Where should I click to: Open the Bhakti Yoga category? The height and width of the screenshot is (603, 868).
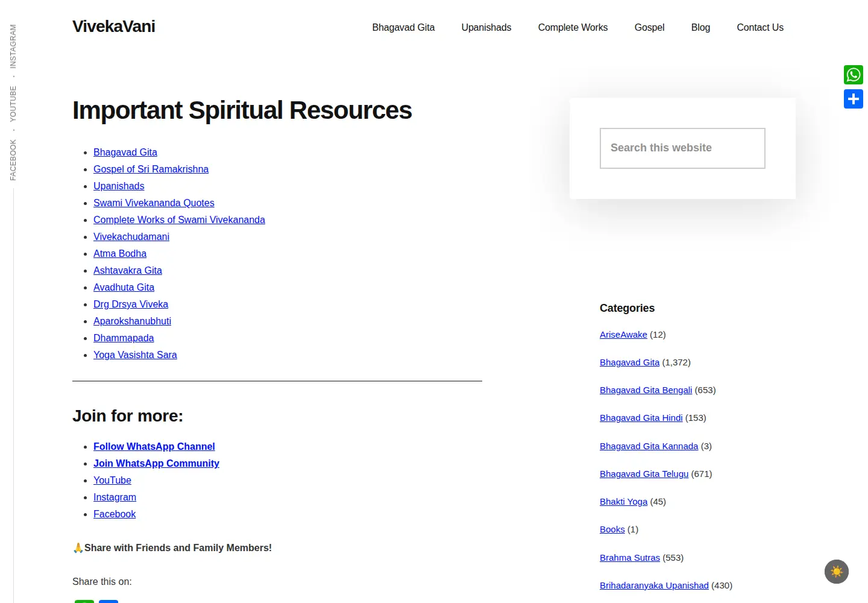click(623, 502)
